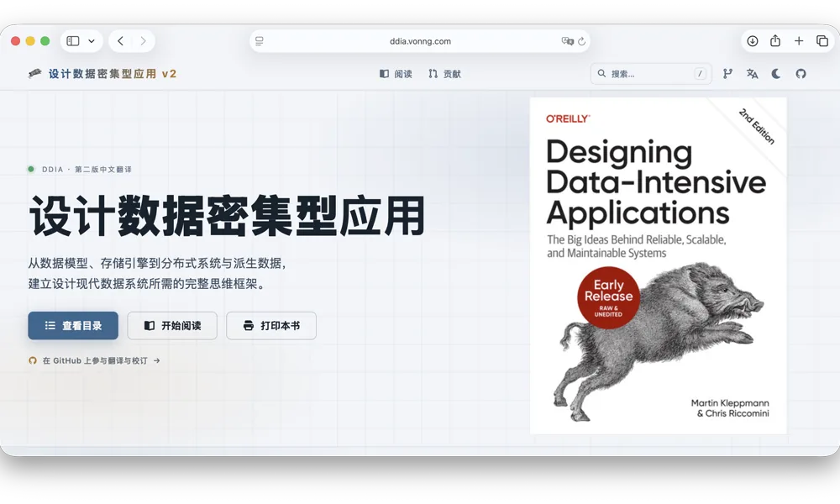Translate the page via address bar icon
Screen dimensions: 840x504
click(x=566, y=40)
